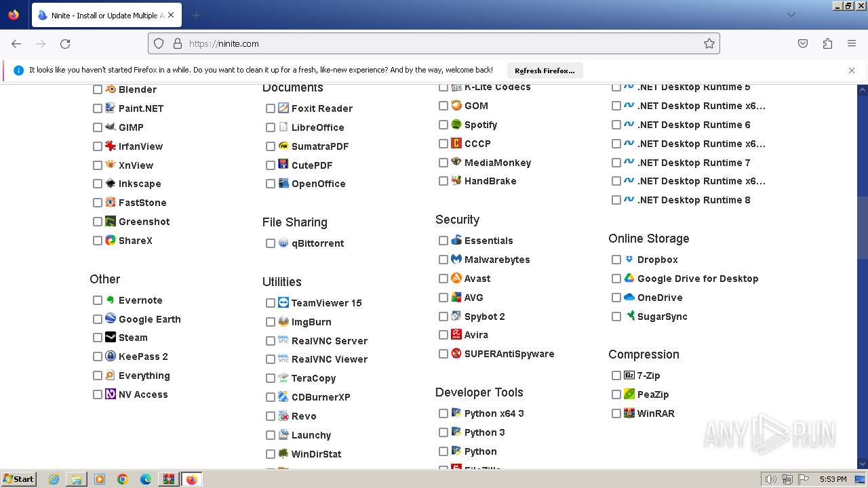Check the HandBrake checkbox
This screenshot has height=488, width=868.
443,181
